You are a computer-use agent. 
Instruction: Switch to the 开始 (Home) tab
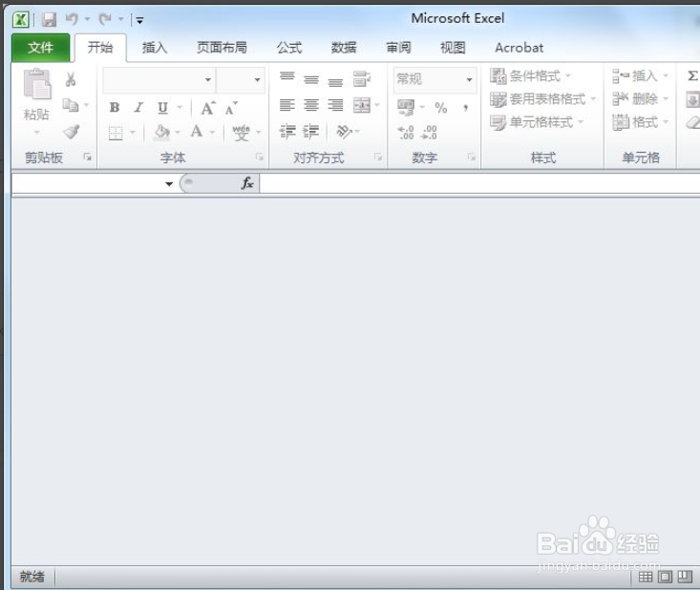tap(100, 48)
